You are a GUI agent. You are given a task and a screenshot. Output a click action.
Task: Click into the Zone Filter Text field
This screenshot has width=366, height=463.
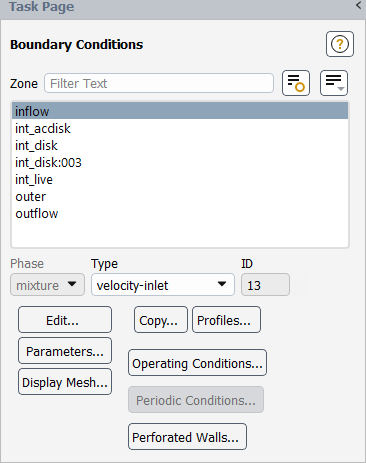159,83
